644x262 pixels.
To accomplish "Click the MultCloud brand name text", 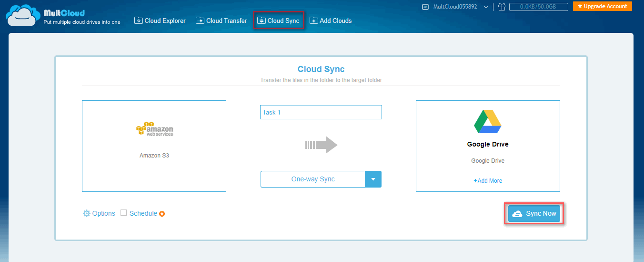I will coord(64,13).
